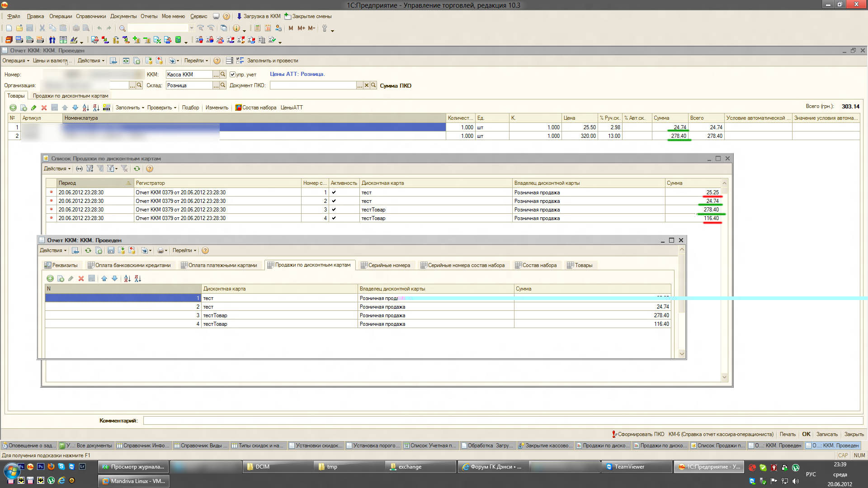Select Продажи по дисконтным картам tab in background document

tap(71, 96)
